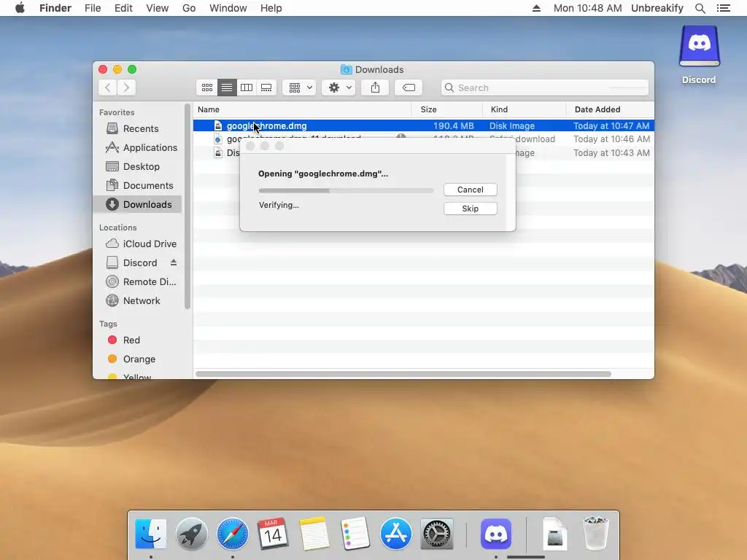Open the Finder menu

point(55,8)
